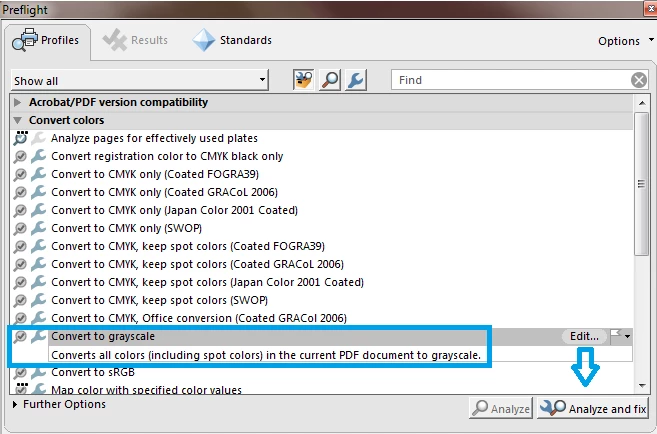The height and width of the screenshot is (434, 657).
Task: Click check icon of keep spot colors (SWOP) row
Action: 20,300
